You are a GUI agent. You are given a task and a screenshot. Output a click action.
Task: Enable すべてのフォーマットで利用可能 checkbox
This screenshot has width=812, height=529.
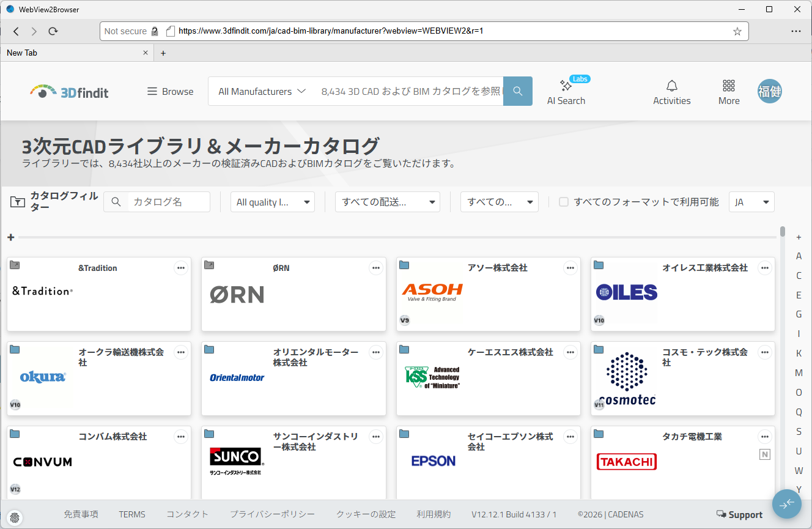coord(564,202)
